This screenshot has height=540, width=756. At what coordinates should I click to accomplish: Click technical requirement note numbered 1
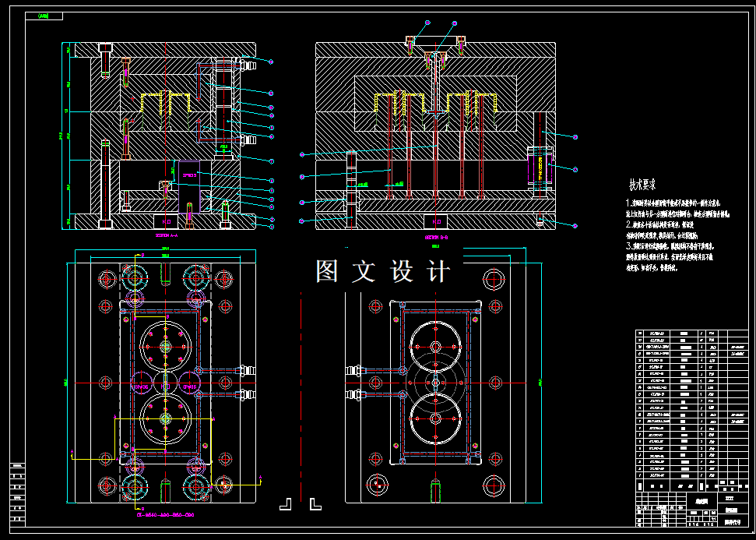tap(678, 209)
